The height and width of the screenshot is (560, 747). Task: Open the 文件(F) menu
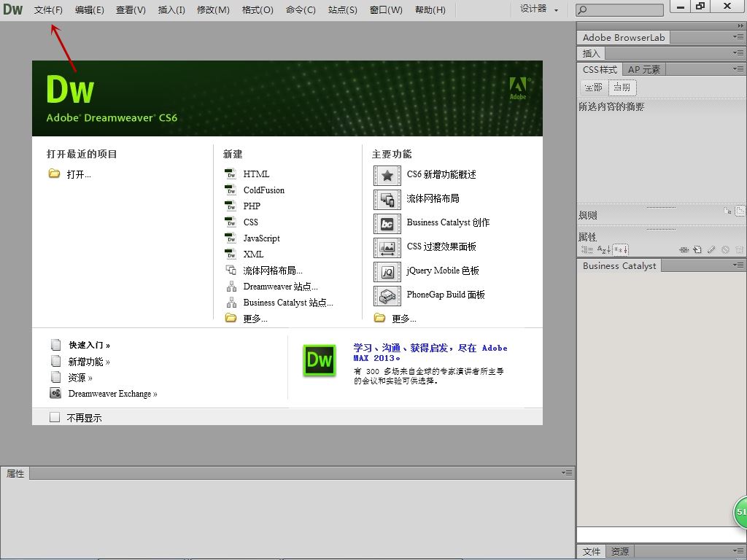point(48,9)
